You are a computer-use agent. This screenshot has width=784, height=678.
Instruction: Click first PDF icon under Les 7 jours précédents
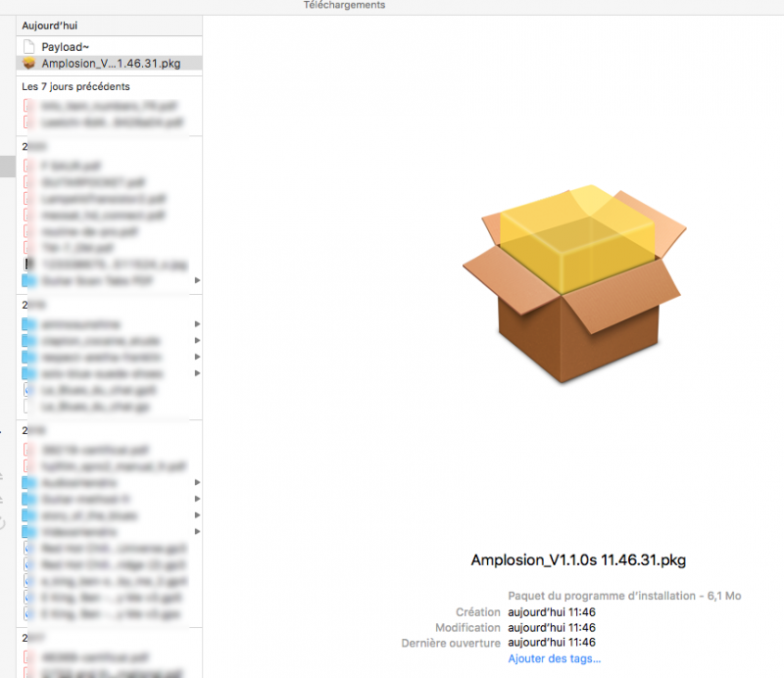28,106
